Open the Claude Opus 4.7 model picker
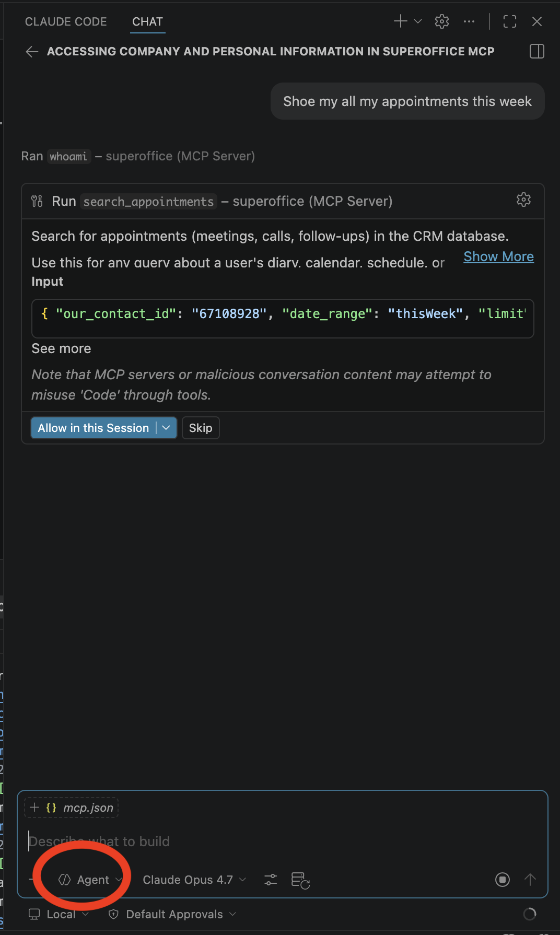Viewport: 560px width, 935px height. click(194, 880)
